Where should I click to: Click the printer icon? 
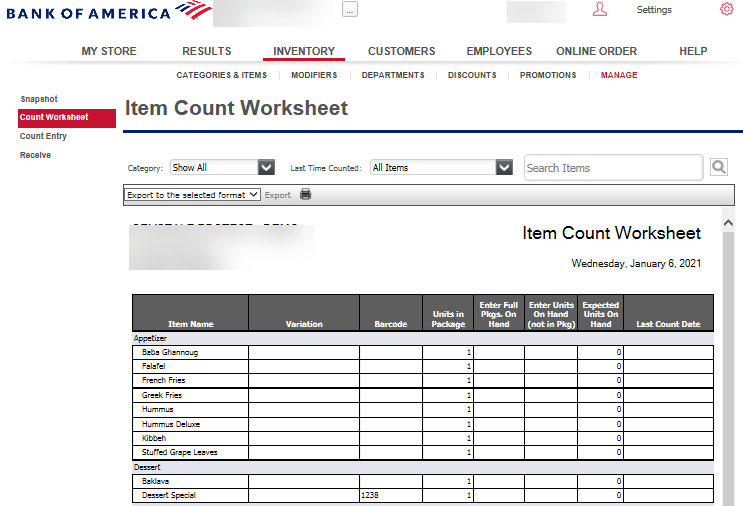pyautogui.click(x=305, y=195)
